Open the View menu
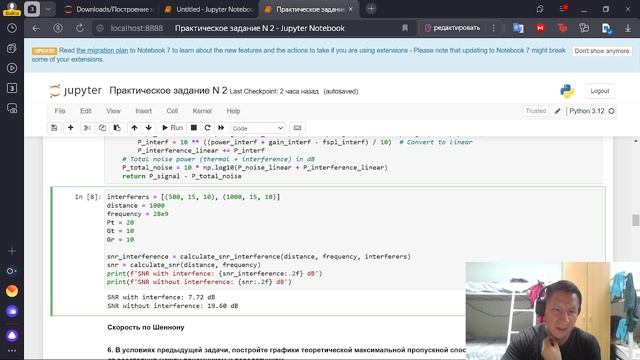Screen dimensions: 640x360 [x=113, y=111]
